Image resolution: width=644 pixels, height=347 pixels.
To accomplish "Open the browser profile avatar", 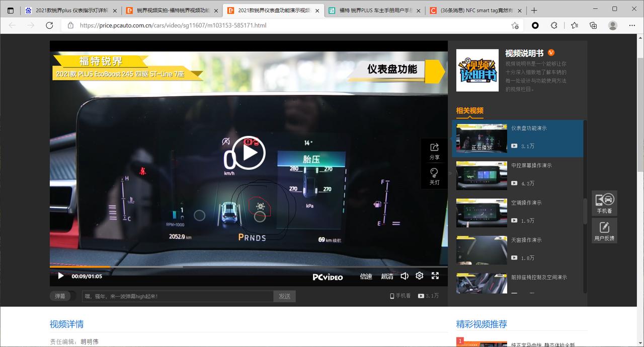I will point(612,25).
